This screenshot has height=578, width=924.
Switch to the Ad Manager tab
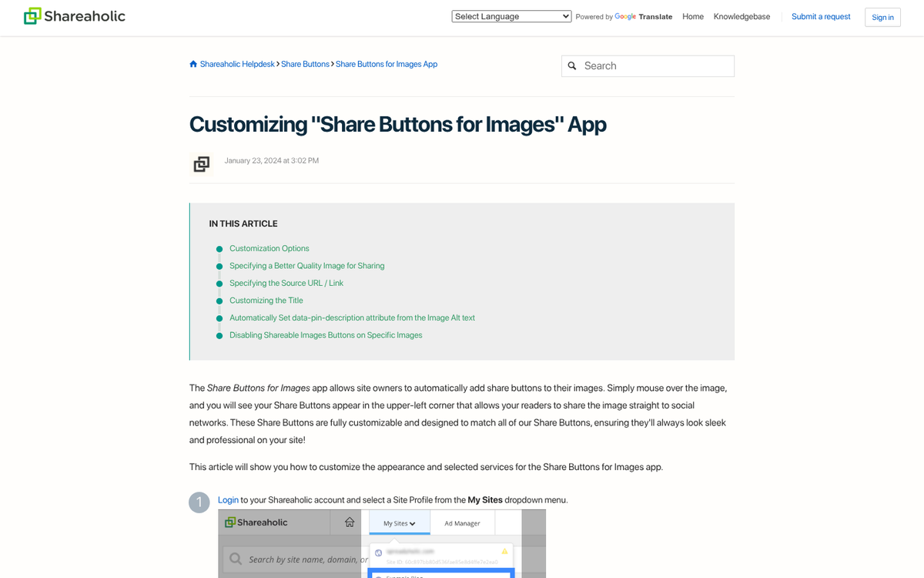tap(462, 523)
